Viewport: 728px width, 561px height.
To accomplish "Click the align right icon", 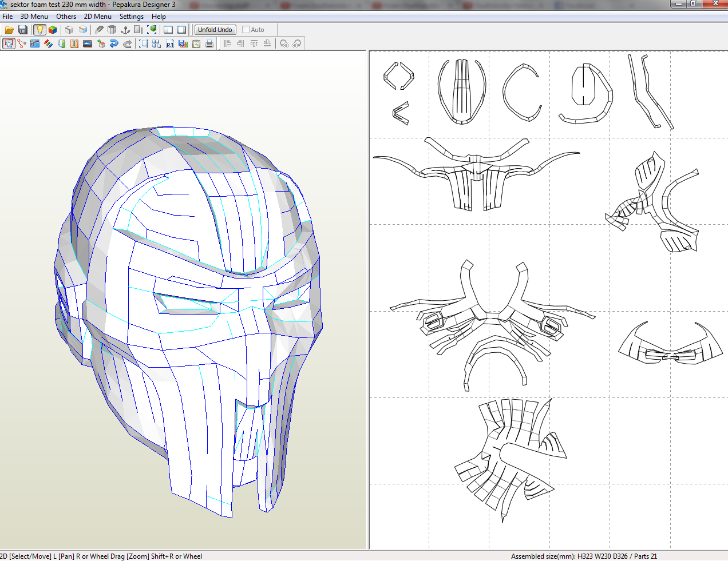I will [240, 43].
